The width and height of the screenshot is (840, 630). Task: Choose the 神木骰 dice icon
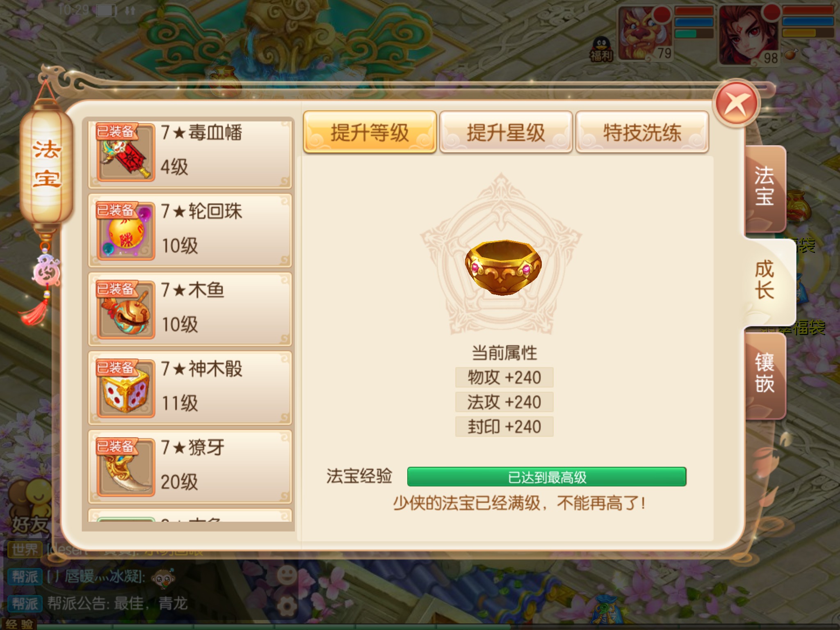point(126,389)
